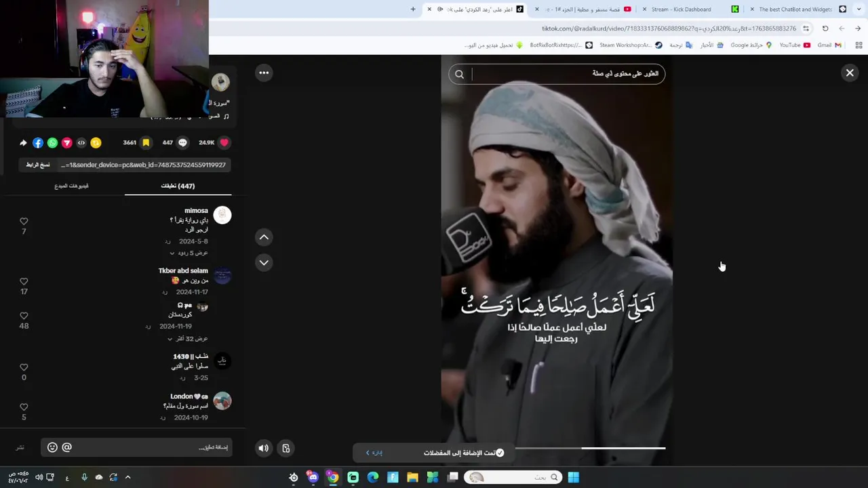Open Tkber abd selam username link
Screen dimensions: 868x488
183,270
